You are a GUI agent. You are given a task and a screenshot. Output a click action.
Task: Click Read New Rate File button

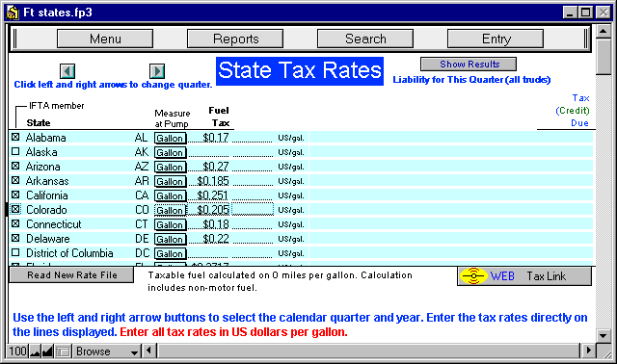click(71, 274)
